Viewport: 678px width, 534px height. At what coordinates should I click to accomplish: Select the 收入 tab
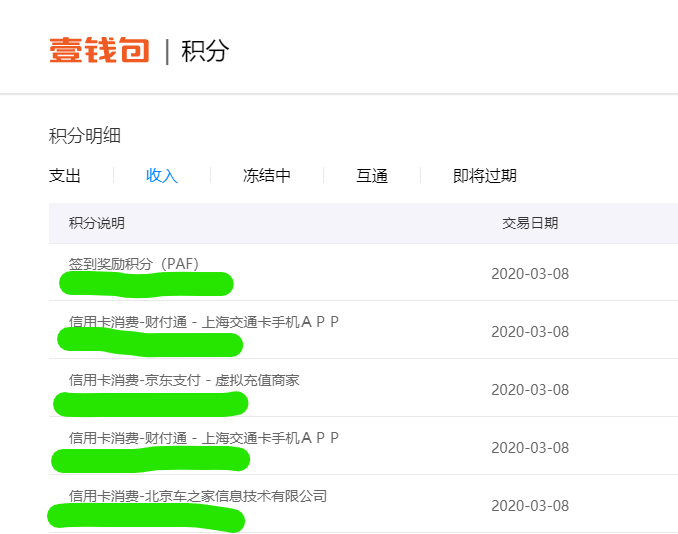tap(161, 176)
